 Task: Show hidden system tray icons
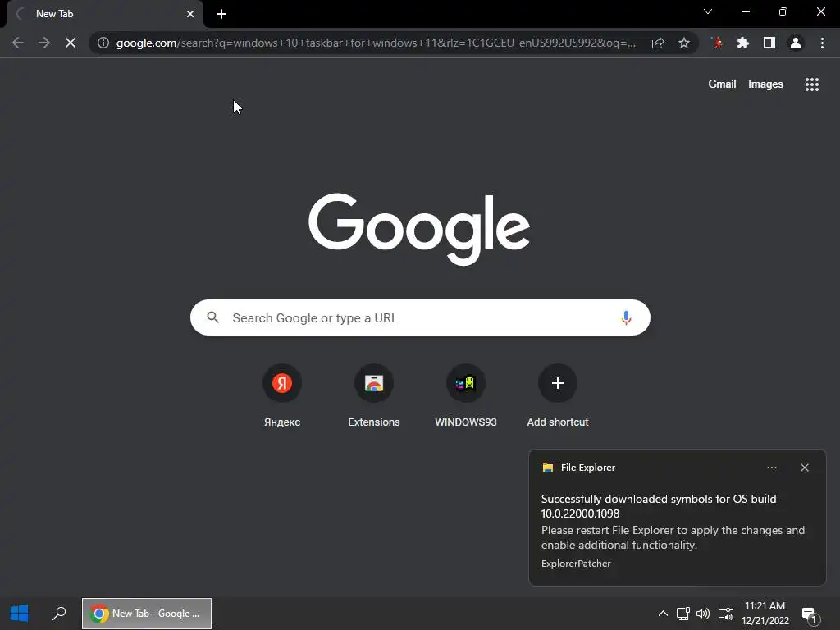coord(663,614)
